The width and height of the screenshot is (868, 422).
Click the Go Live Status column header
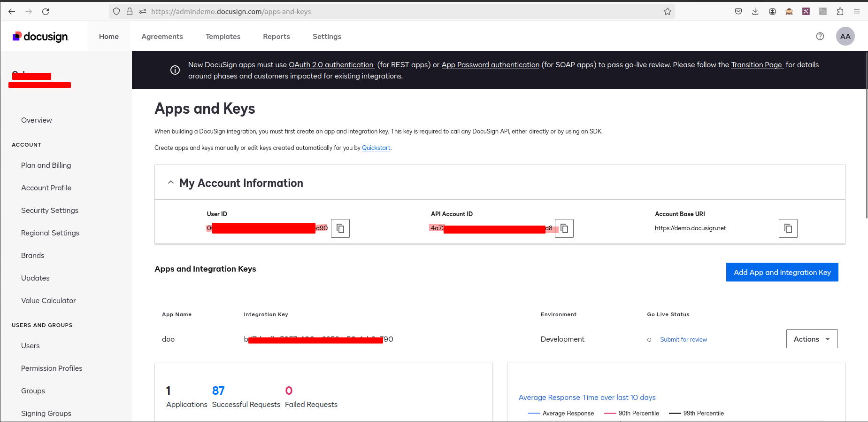(668, 314)
